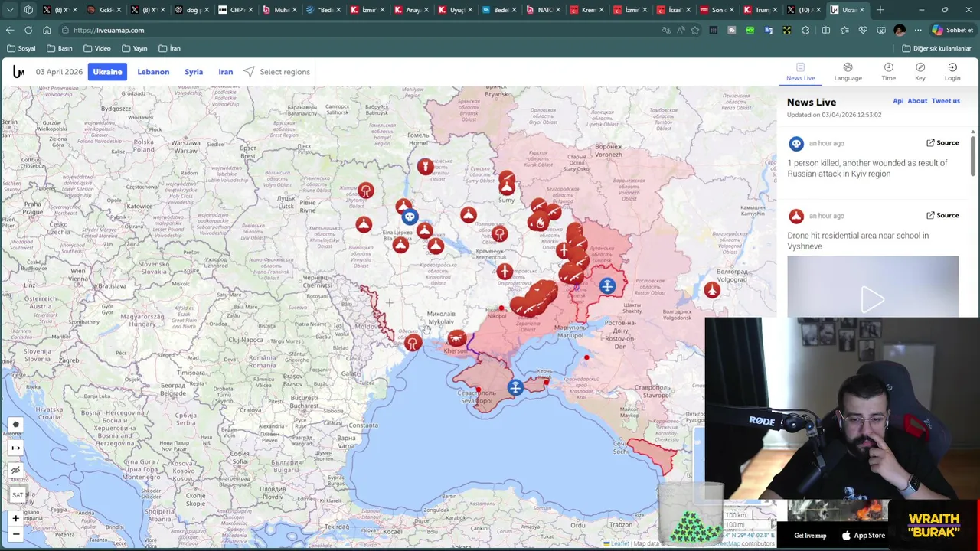Play the Vyshneve drone video
980x551 pixels.
[873, 298]
